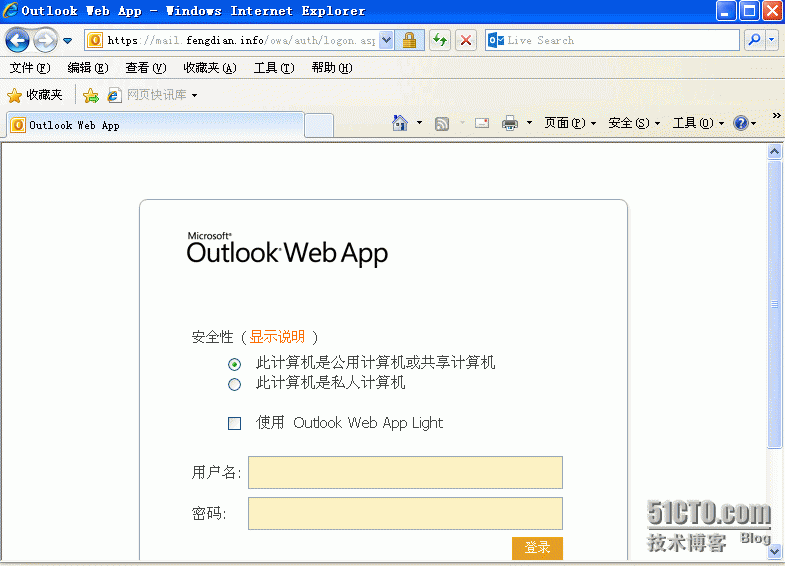Open the 文件(F) menu
Viewport: 785px width, 566px height.
(x=30, y=68)
